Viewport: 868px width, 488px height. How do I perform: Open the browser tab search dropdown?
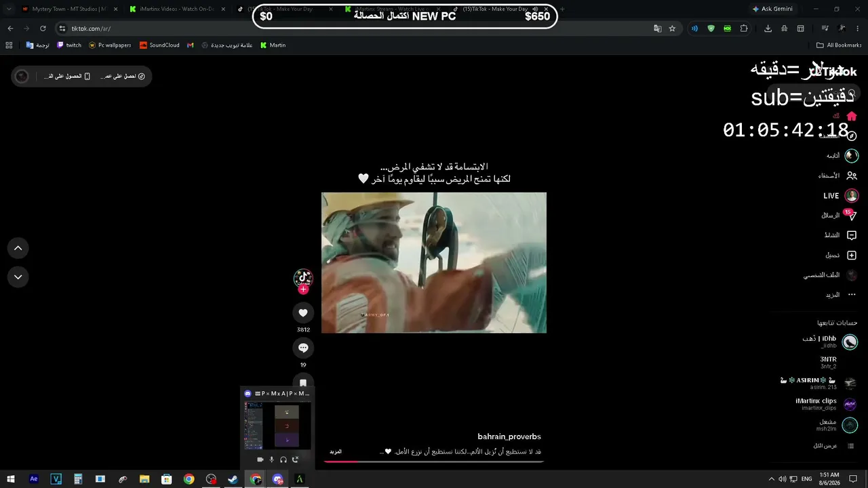[9, 9]
